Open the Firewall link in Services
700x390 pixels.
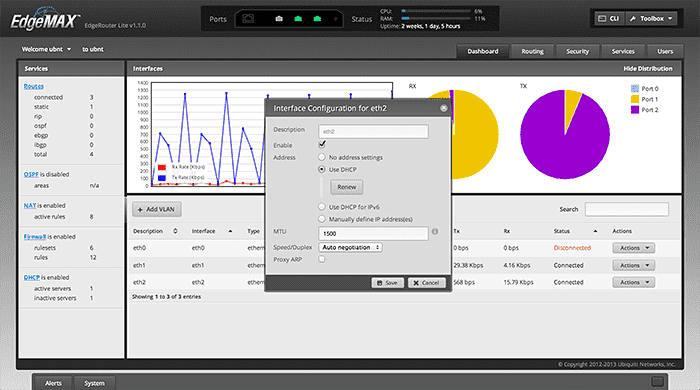pos(35,236)
